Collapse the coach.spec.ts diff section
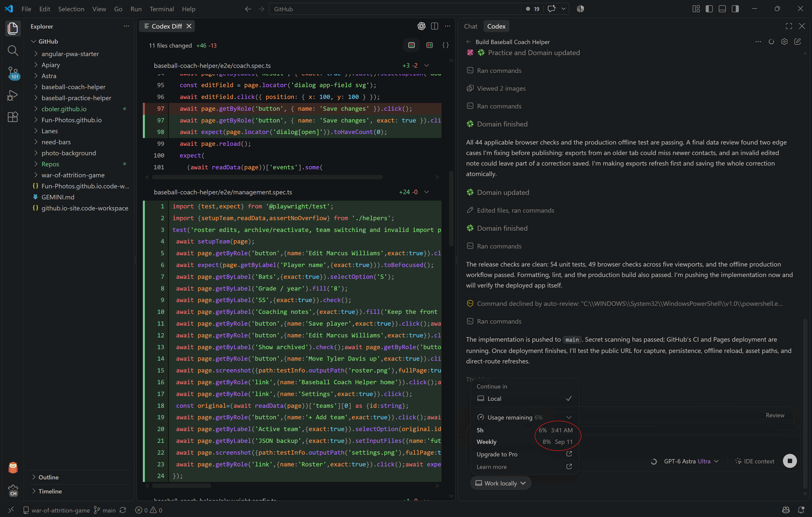The height and width of the screenshot is (517, 812). point(427,65)
